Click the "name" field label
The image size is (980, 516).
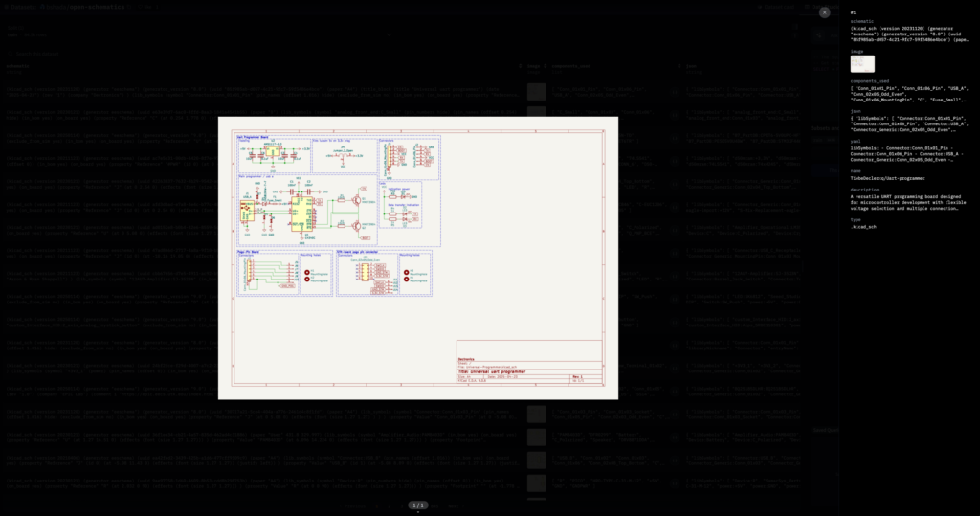tap(855, 170)
